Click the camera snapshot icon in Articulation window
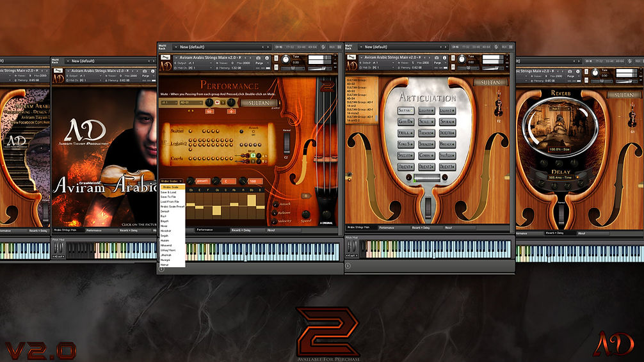The height and width of the screenshot is (362, 644). 436,58
